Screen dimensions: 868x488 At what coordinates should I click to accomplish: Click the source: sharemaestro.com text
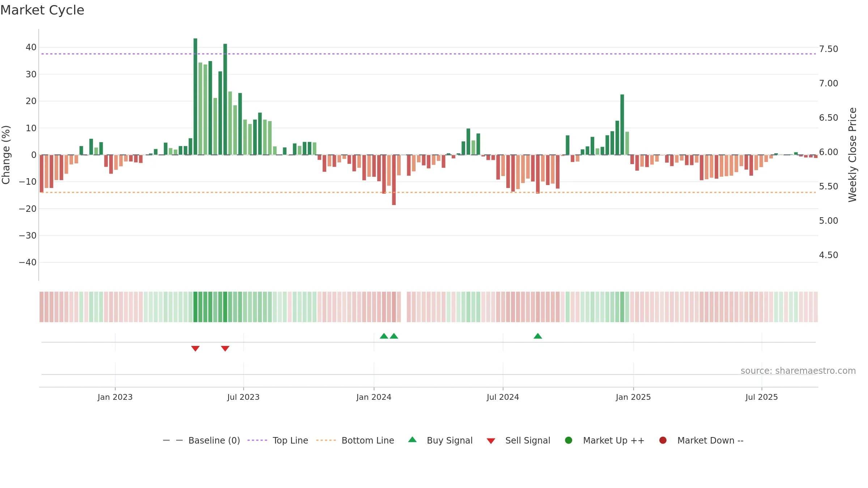[798, 371]
